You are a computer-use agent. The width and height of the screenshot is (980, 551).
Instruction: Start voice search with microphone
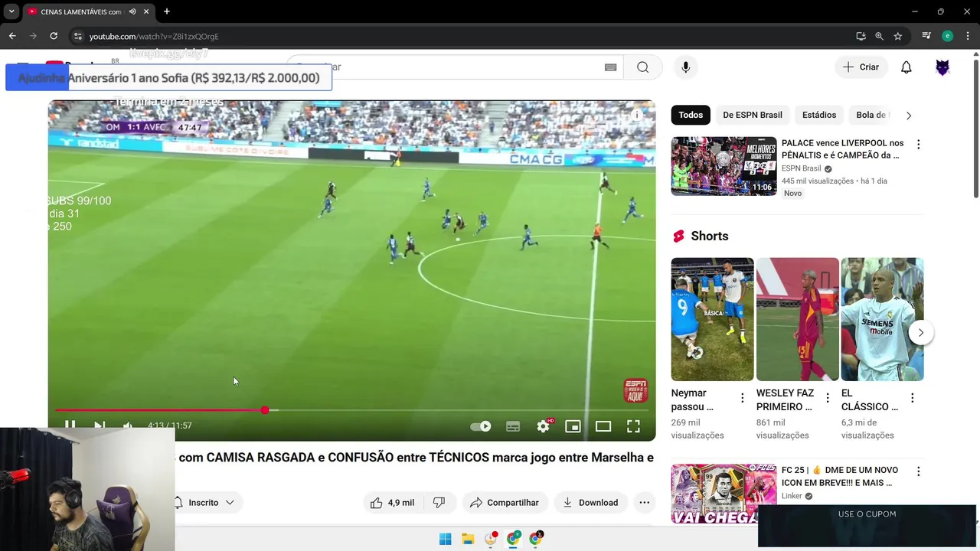[x=686, y=67]
